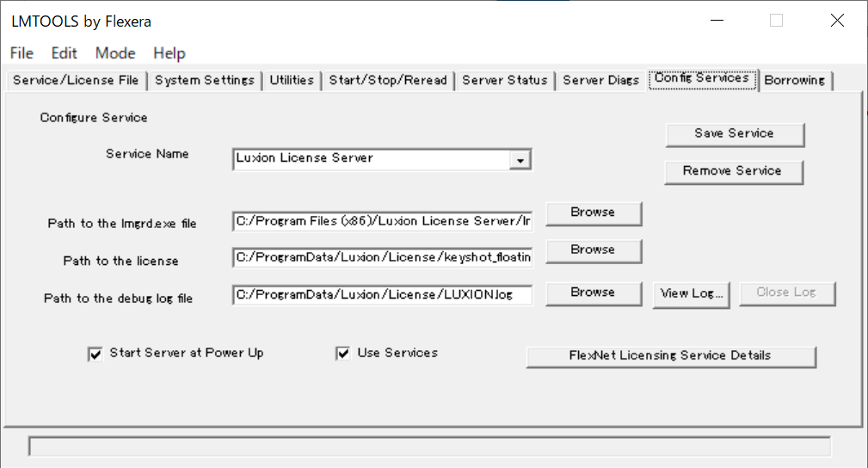Screen dimensions: 868x468
Task: Select the Server Status tab
Action: (504, 80)
